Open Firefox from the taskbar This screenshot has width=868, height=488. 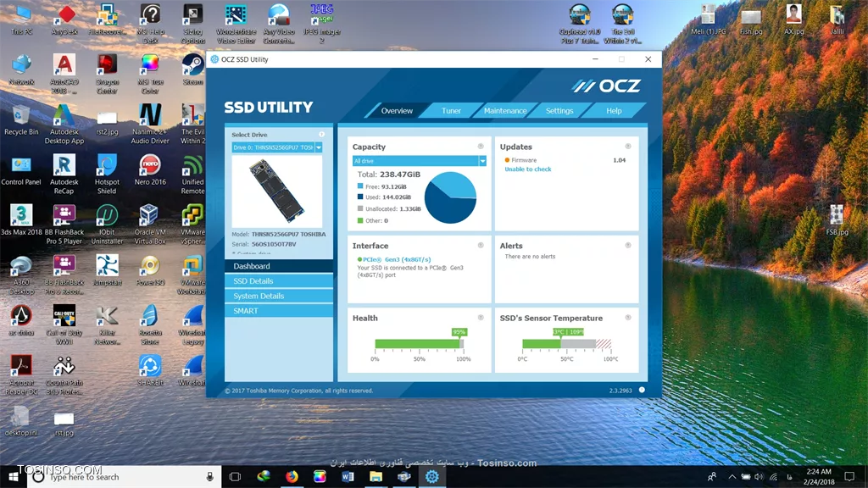292,476
